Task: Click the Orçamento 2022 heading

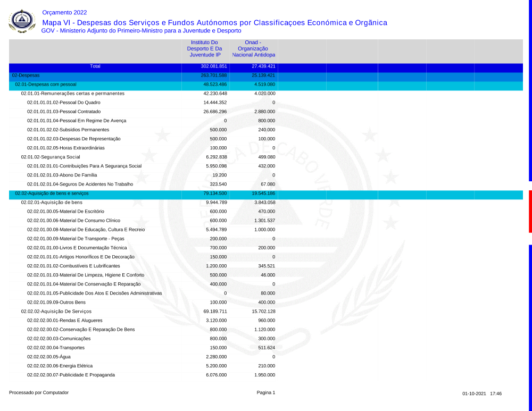Action: (64, 12)
